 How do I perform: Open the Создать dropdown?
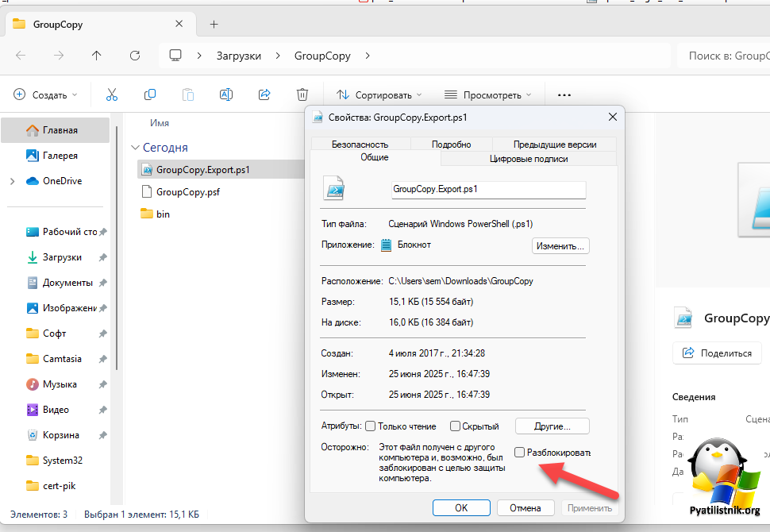point(46,94)
